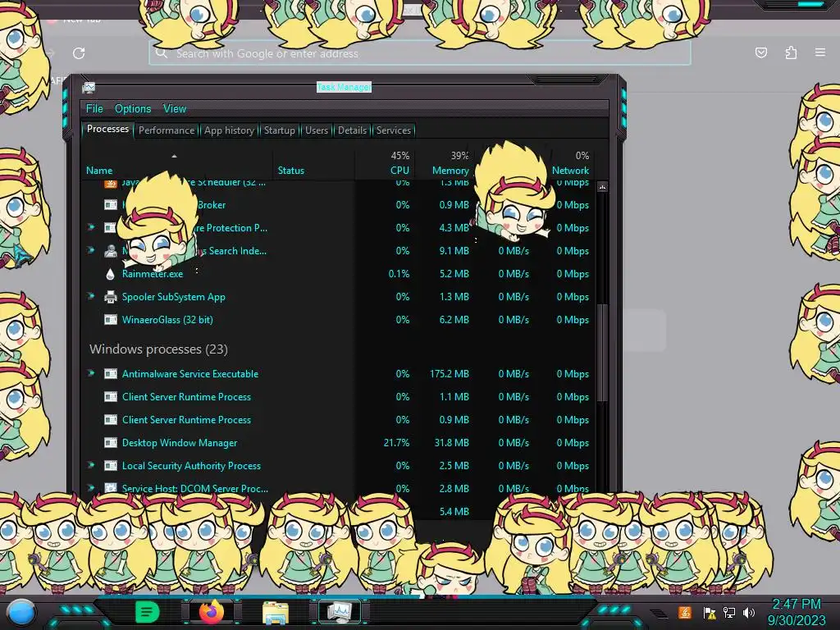Open Save to Pocket in Firefox toolbar
This screenshot has width=840, height=630.
760,52
